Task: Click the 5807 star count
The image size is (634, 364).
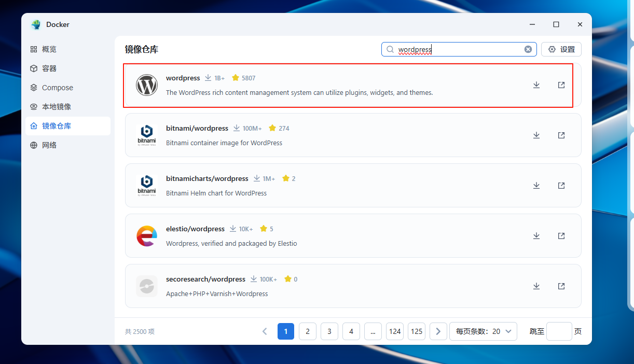Action: pyautogui.click(x=249, y=78)
